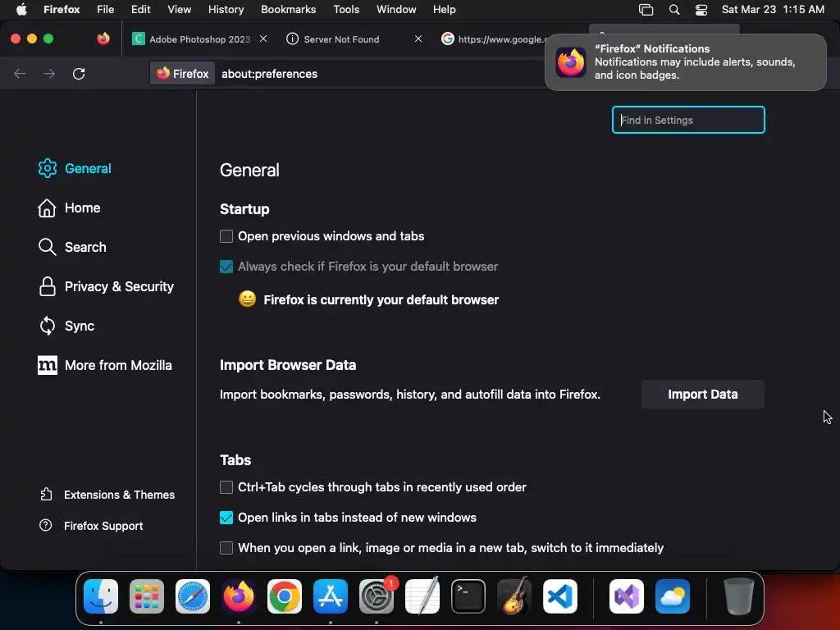The width and height of the screenshot is (840, 630).
Task: Open the Tools menu
Action: [x=346, y=10]
